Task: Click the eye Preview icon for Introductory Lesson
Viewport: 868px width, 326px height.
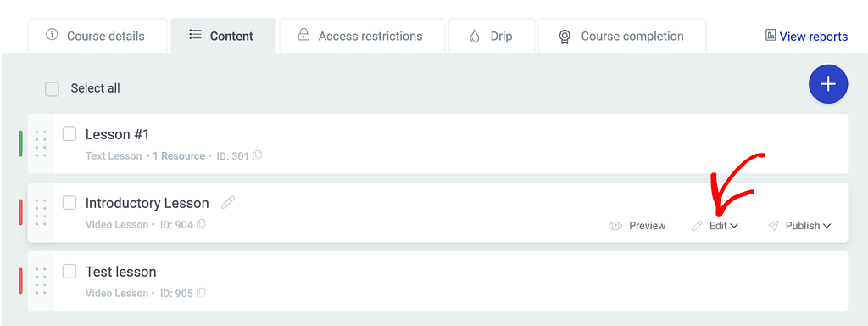Action: coord(615,226)
